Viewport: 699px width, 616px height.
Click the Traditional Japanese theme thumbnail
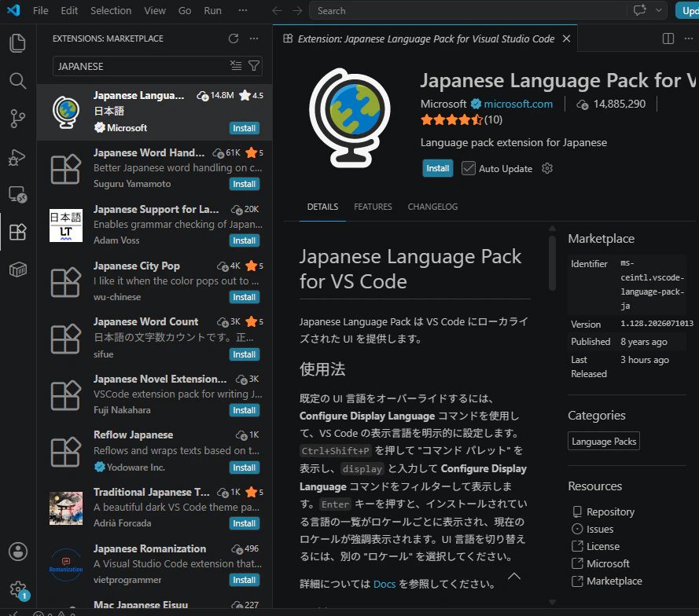[66, 508]
